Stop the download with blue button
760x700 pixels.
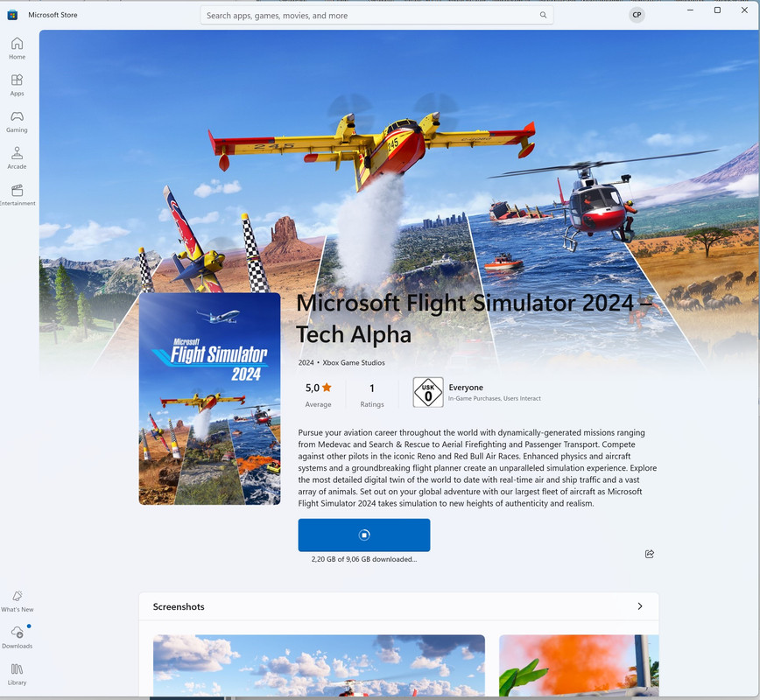364,535
